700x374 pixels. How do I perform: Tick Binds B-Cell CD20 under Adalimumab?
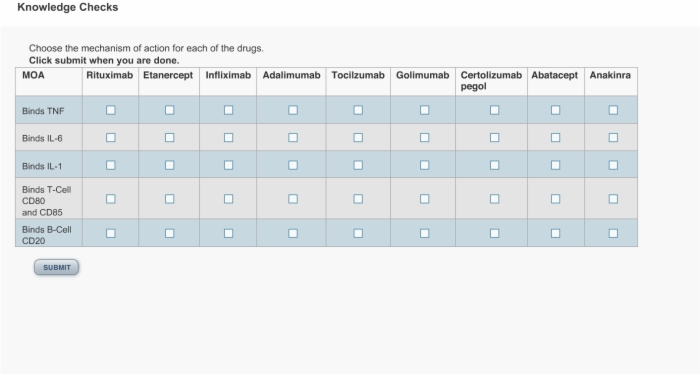[293, 233]
